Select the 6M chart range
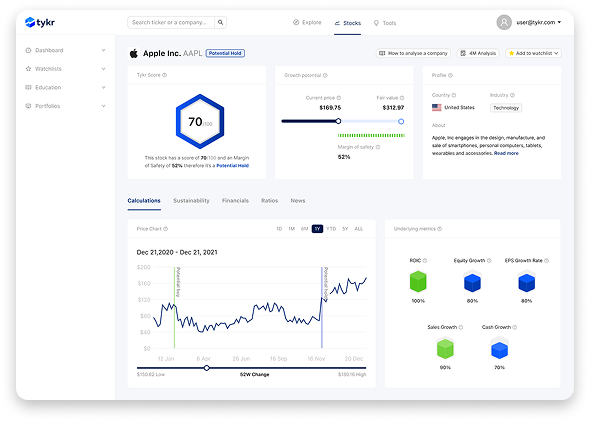Image resolution: width=590 pixels, height=422 pixels. (304, 229)
